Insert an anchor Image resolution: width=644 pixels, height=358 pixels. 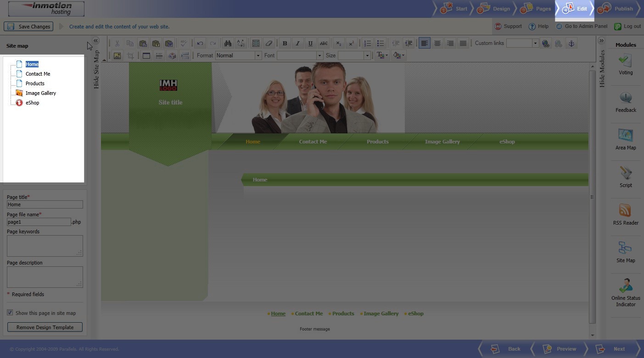point(571,43)
